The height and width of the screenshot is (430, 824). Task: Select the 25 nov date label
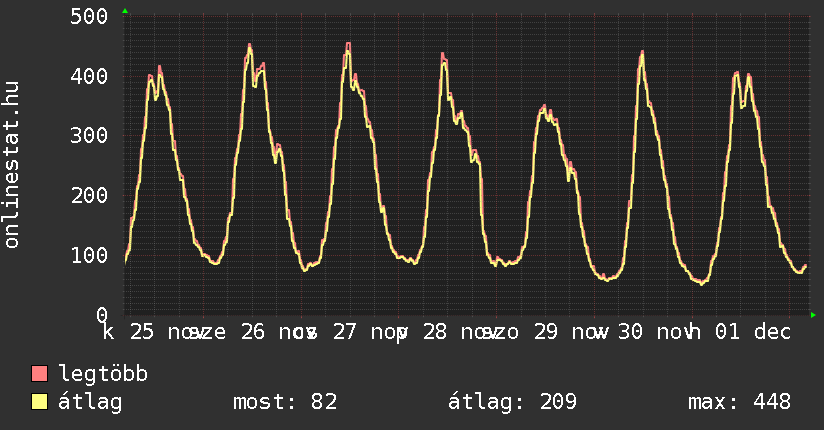160,331
